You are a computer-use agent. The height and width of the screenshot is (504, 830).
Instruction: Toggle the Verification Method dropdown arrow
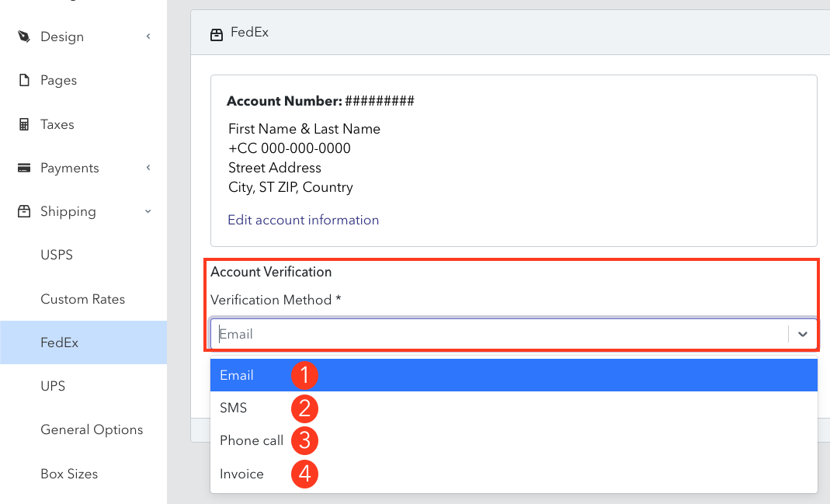803,334
